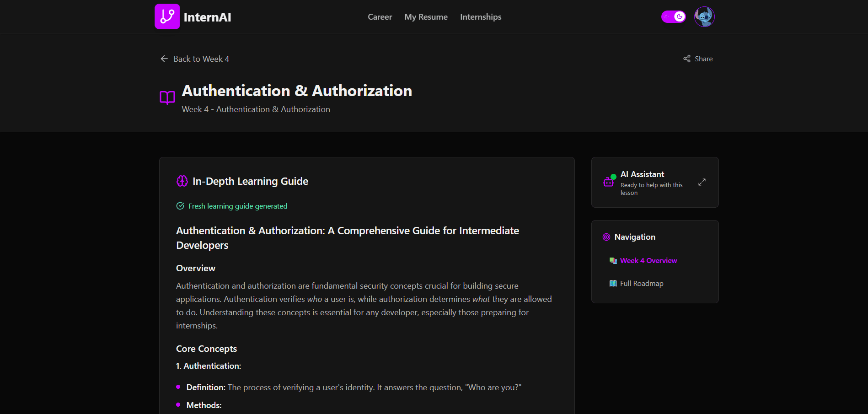This screenshot has width=868, height=414.
Task: Expand the AI Assistant panel
Action: 702,182
